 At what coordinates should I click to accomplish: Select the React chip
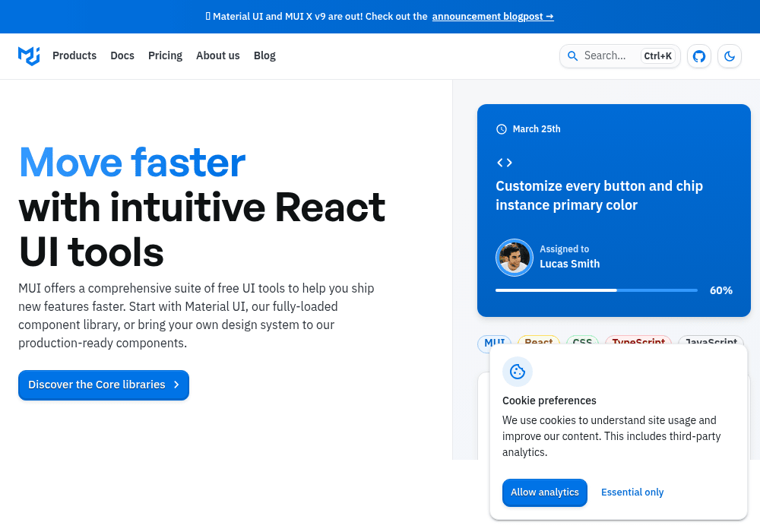[539, 340]
